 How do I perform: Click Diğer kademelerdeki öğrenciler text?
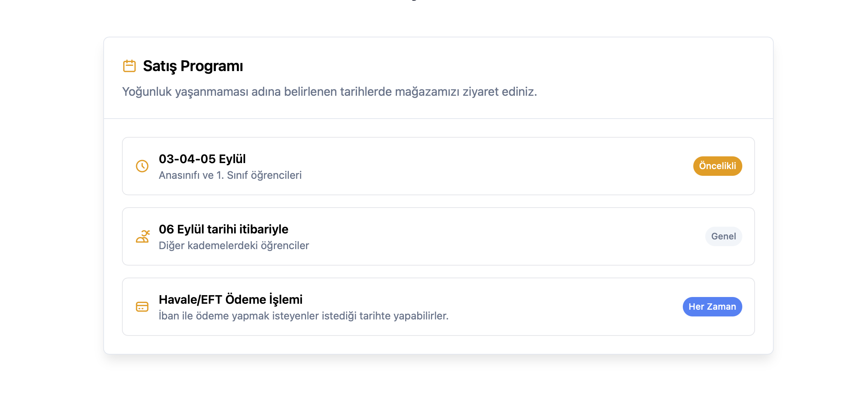(x=234, y=246)
